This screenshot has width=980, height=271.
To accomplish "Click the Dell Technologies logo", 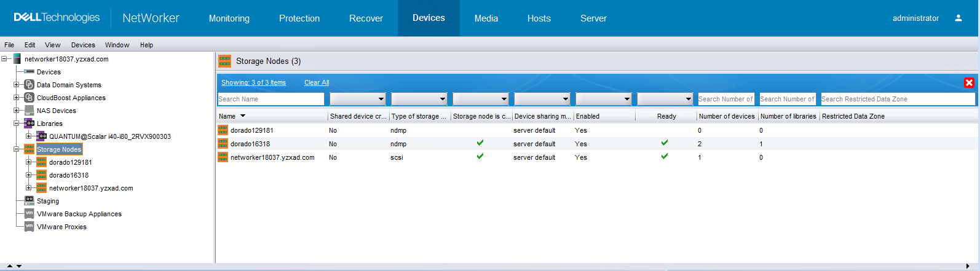I will (x=57, y=17).
